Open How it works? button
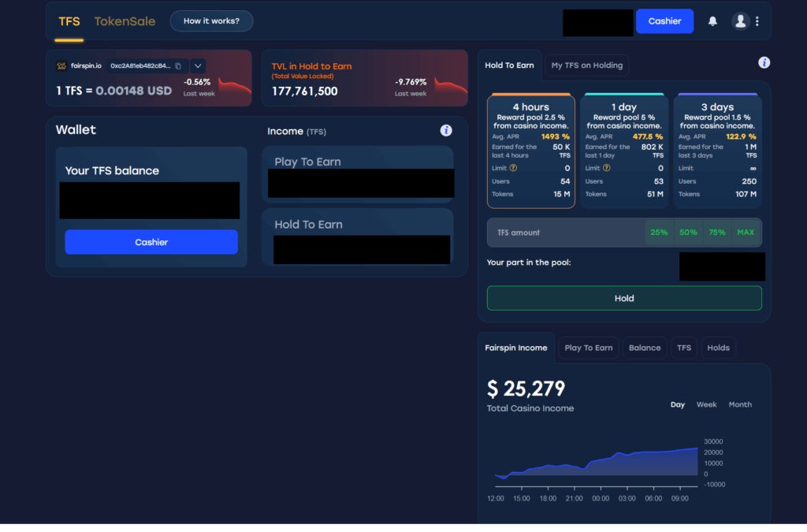Screen dimensions: 807x532 pyautogui.click(x=211, y=21)
